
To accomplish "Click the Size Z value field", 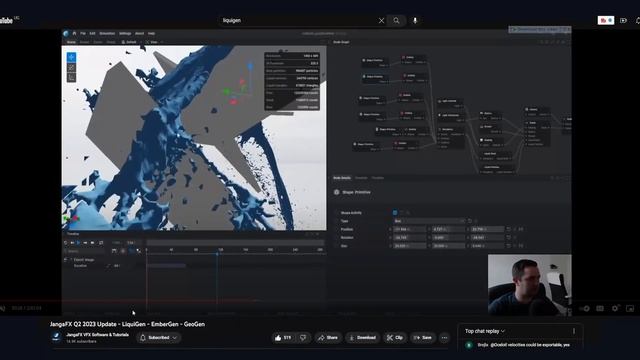I will [x=487, y=246].
